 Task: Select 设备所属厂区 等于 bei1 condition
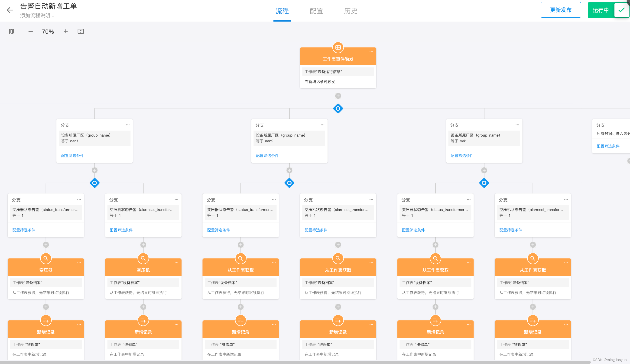click(x=484, y=138)
